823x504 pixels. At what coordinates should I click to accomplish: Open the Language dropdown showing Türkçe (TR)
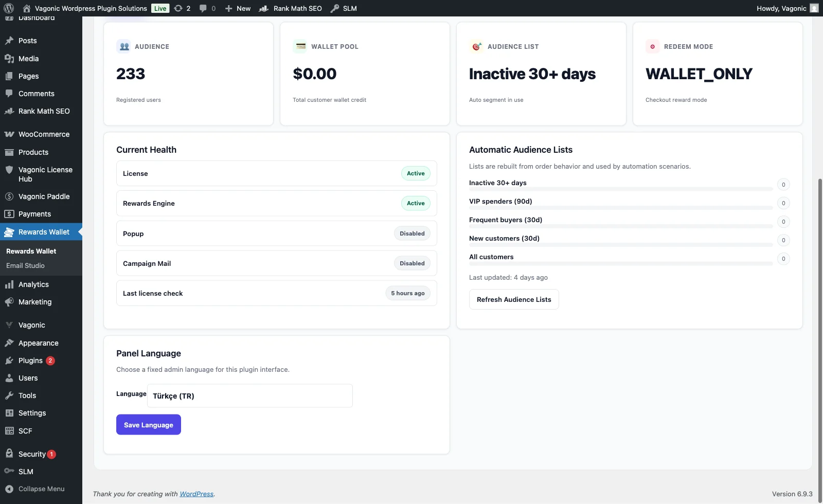[x=250, y=396]
